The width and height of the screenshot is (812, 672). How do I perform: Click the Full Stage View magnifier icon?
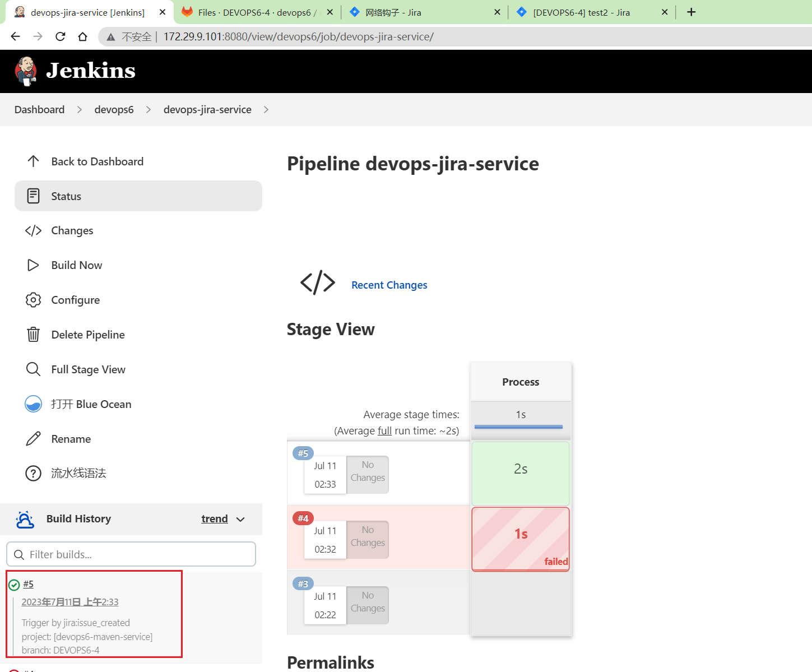click(x=33, y=369)
